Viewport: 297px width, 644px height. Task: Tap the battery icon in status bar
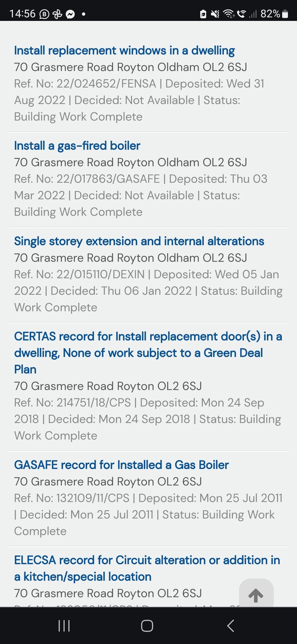tap(285, 14)
